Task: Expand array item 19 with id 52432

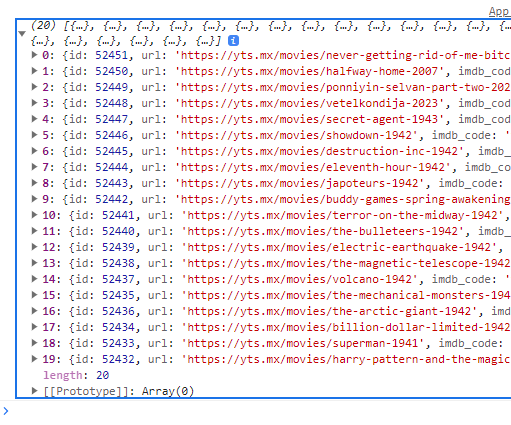Action: pyautogui.click(x=34, y=359)
